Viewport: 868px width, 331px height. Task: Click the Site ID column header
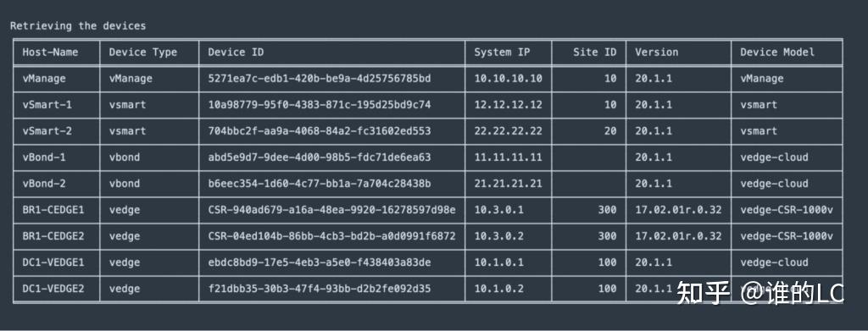pos(594,52)
